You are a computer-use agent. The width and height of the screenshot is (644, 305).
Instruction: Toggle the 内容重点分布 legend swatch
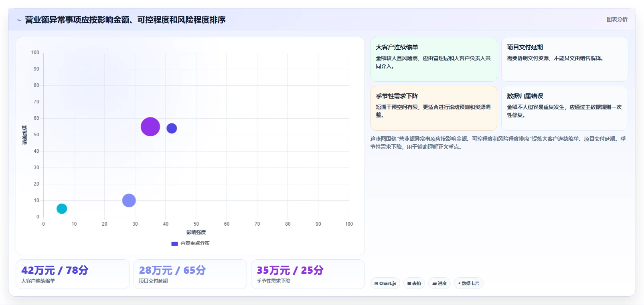174,243
